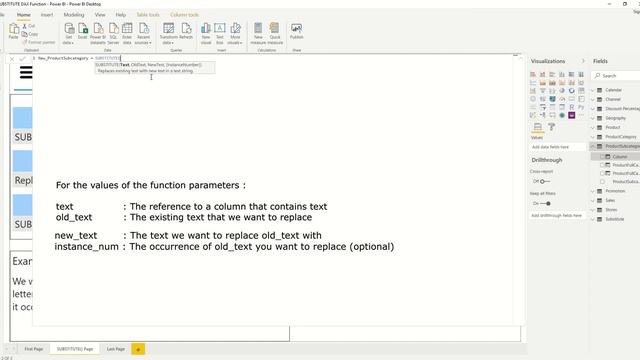Go to the First Page tab
This screenshot has width=640, height=360.
(x=33, y=349)
